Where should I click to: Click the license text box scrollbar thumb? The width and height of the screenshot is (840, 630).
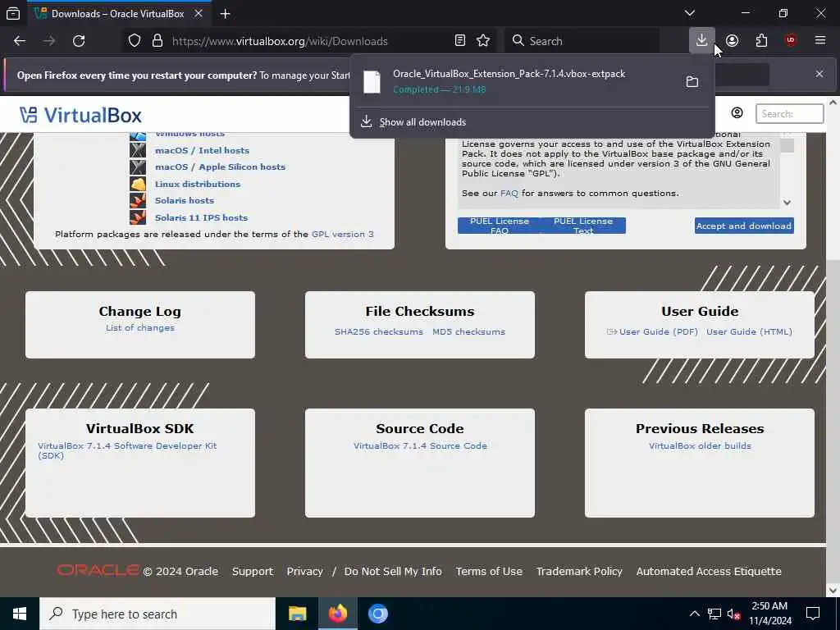point(787,146)
